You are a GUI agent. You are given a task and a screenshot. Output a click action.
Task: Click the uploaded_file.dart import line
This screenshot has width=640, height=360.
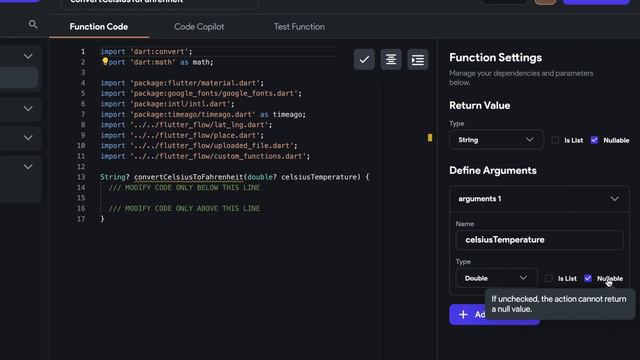tap(199, 146)
